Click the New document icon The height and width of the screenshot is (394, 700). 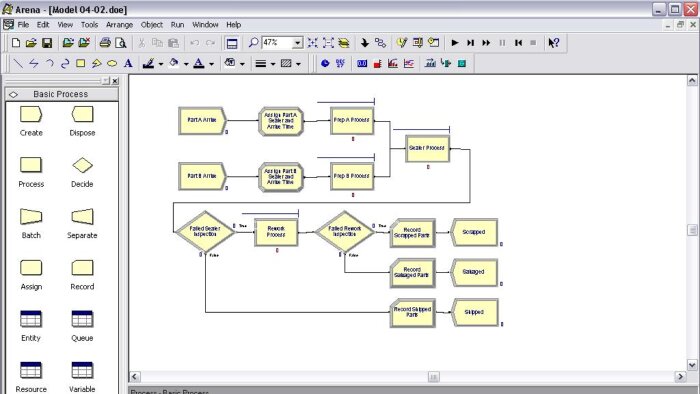(16, 43)
